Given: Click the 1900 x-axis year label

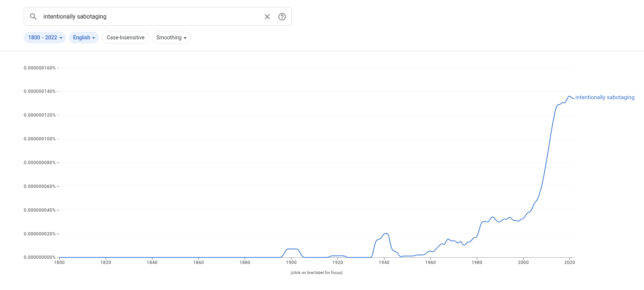Looking at the screenshot, I should [x=291, y=263].
